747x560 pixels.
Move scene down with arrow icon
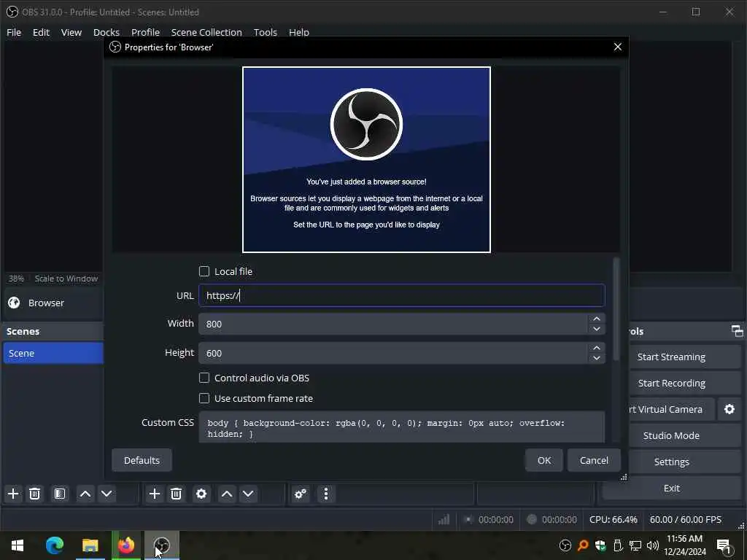pos(107,494)
